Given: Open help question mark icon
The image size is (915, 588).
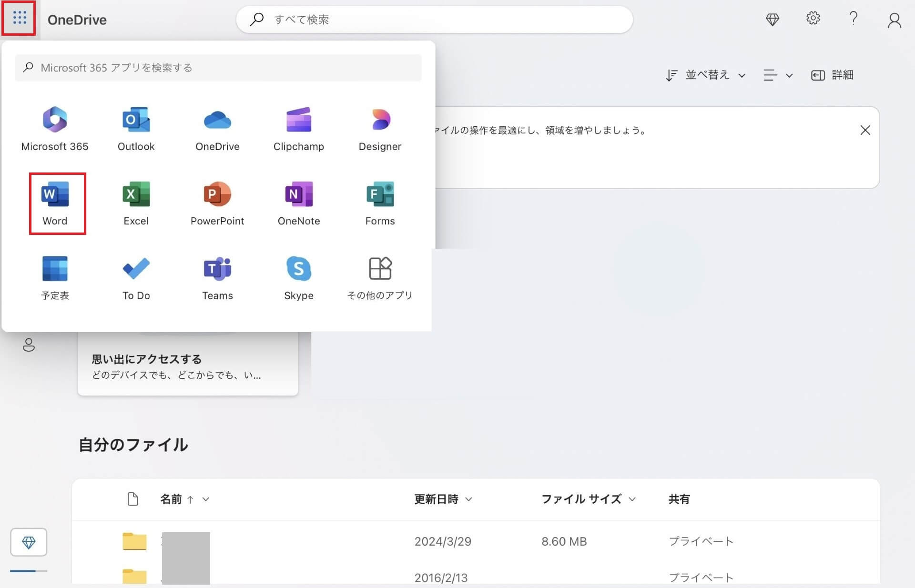Looking at the screenshot, I should tap(854, 18).
